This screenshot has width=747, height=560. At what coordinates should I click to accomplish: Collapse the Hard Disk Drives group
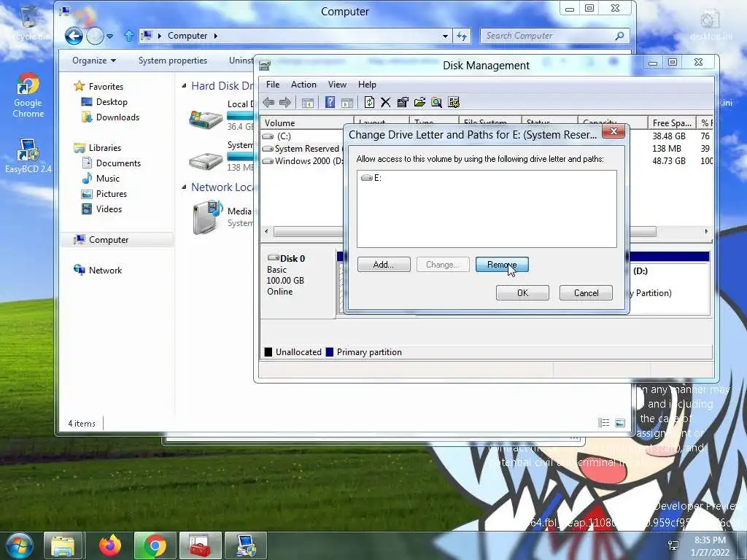pos(185,86)
